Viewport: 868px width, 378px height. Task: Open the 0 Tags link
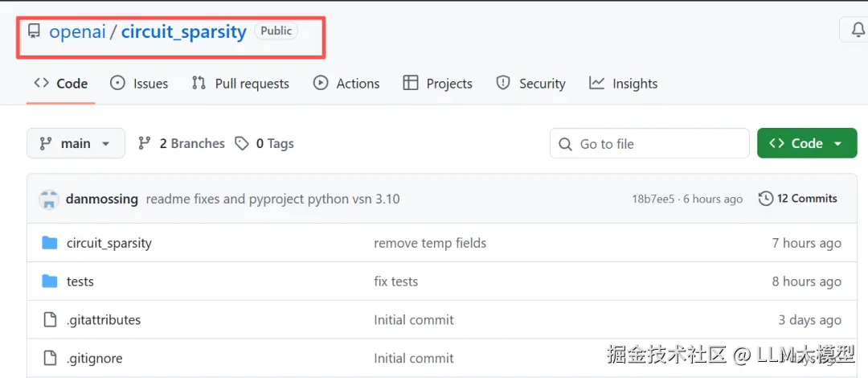(264, 143)
